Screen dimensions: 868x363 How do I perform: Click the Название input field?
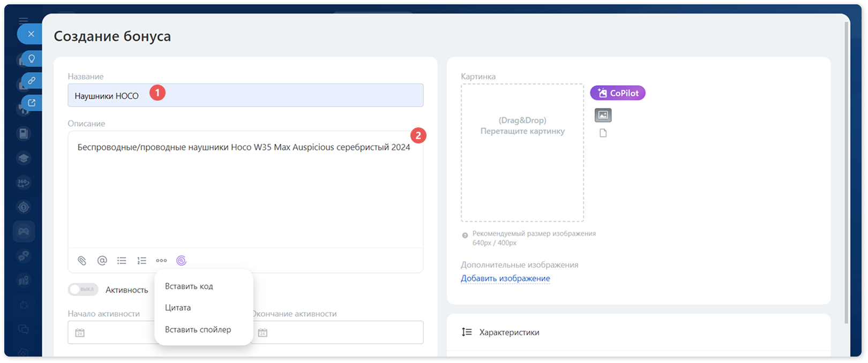coord(245,95)
